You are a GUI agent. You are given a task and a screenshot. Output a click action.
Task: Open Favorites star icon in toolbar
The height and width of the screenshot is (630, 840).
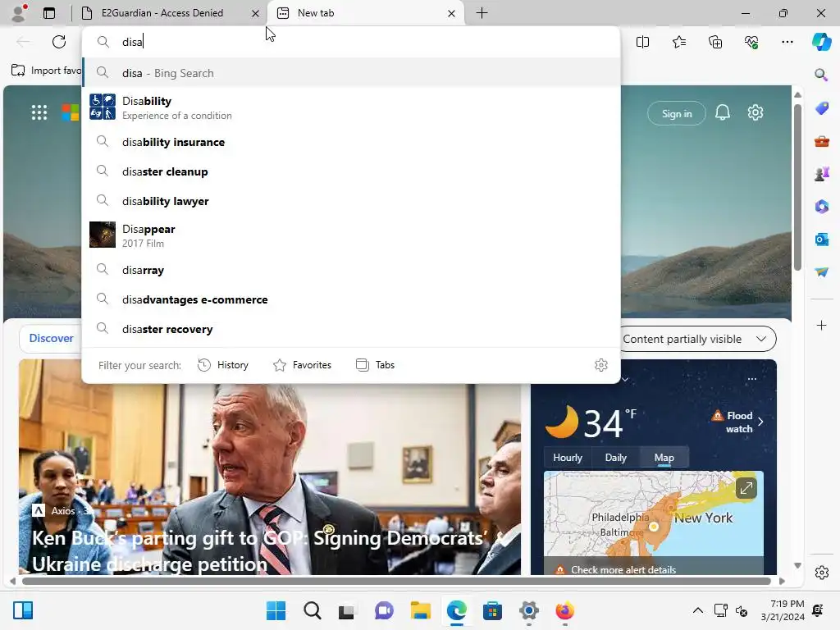tap(678, 42)
